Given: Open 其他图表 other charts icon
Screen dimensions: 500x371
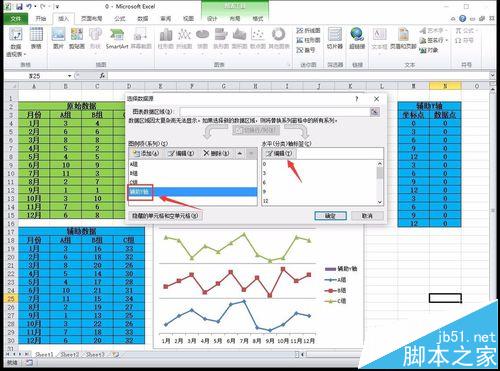Looking at the screenshot, I should coord(279,39).
